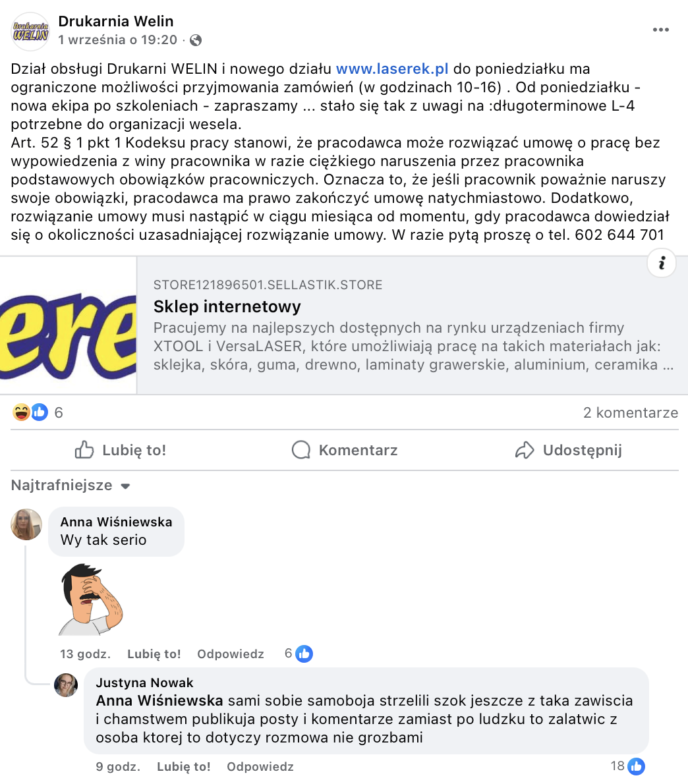This screenshot has width=688, height=784.
Task: Click Justyna Nowak's avatar
Action: click(66, 685)
